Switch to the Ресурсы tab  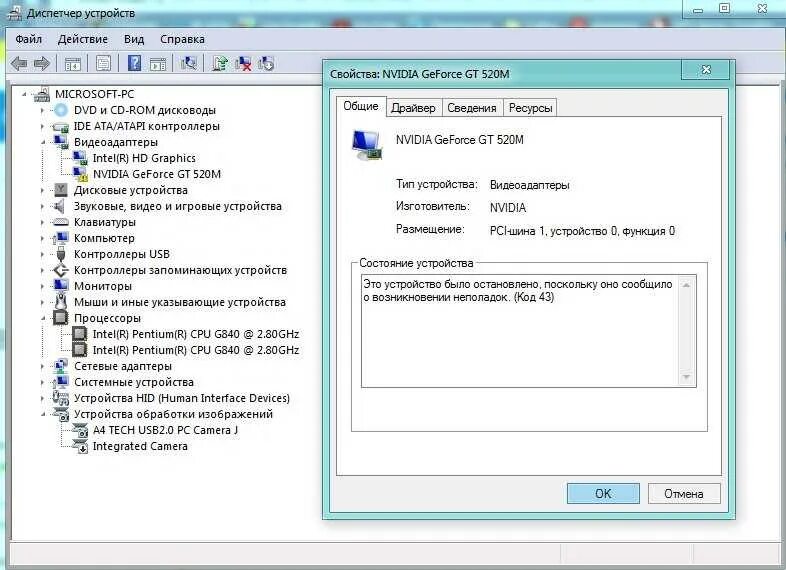click(x=530, y=108)
